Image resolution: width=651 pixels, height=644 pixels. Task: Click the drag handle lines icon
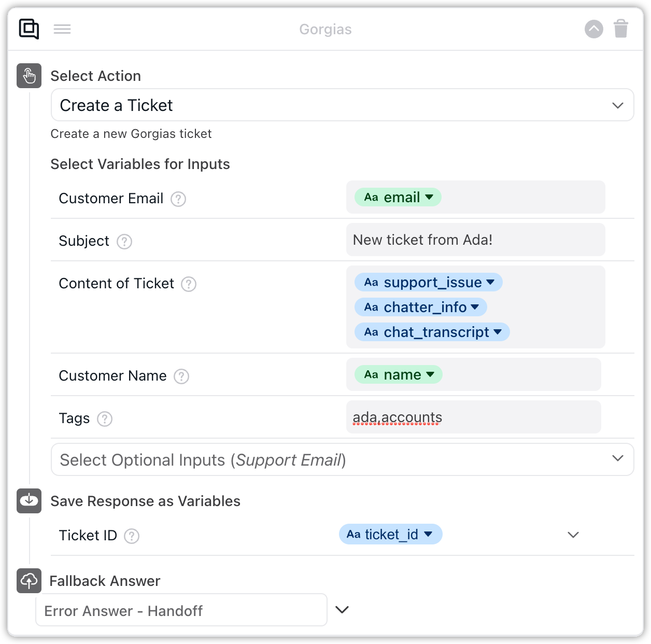[x=62, y=29]
